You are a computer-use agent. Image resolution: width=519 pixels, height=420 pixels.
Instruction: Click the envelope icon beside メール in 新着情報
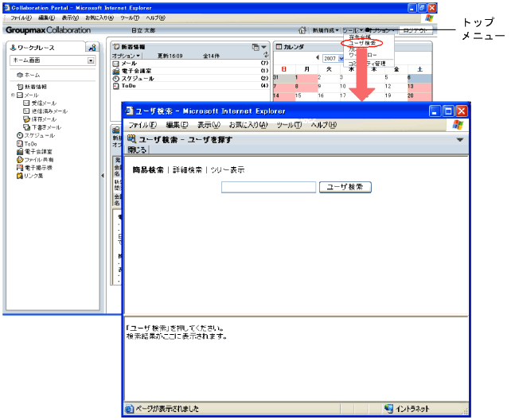(116, 63)
